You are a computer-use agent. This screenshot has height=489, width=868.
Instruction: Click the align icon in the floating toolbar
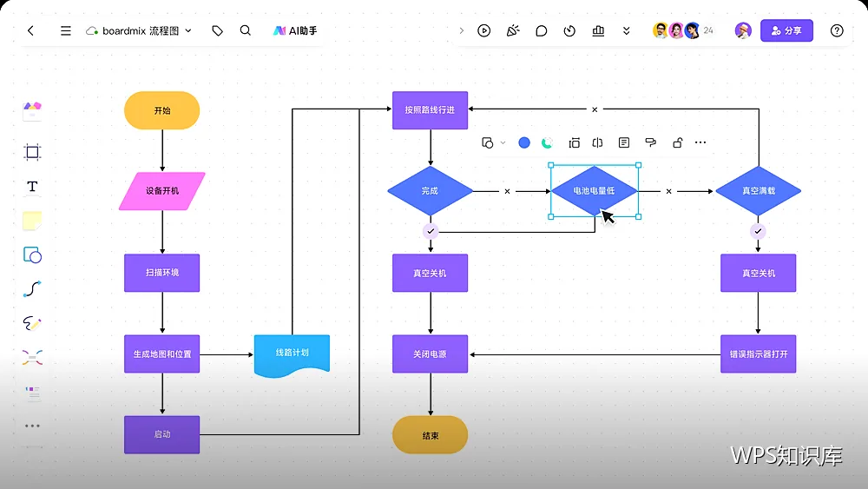[574, 143]
